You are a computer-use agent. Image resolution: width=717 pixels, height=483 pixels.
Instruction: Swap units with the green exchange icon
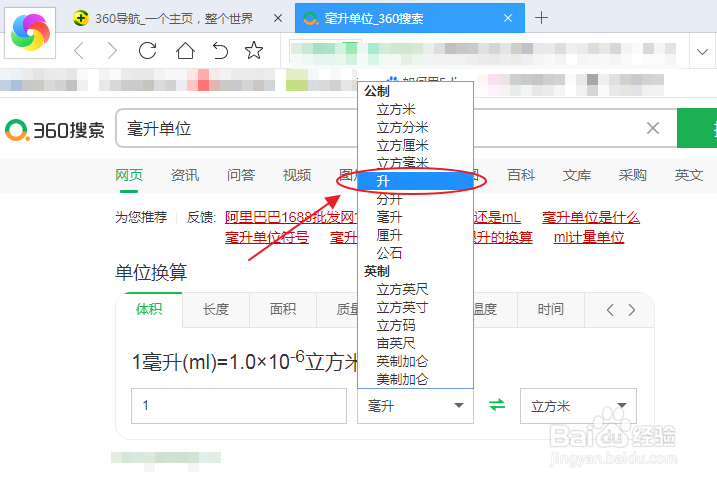point(497,405)
